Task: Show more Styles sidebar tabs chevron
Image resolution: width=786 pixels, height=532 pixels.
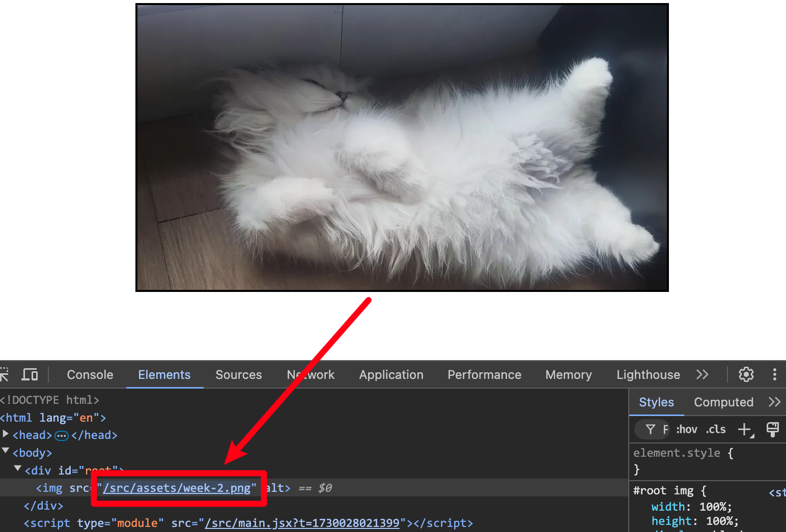Action: tap(774, 402)
